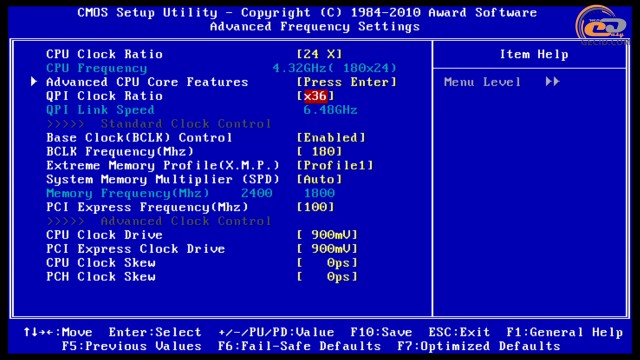Open PCI Express Clock Drive 900mV value
Screen dimensions: 640x360
[327, 249]
